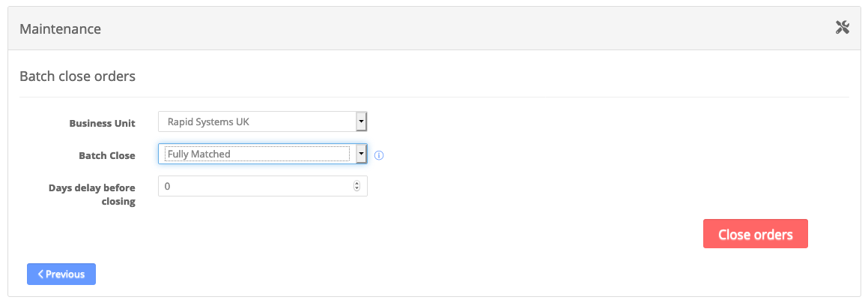This screenshot has width=868, height=303.
Task: Select the Fully Matched text in Batch Close
Action: 199,154
